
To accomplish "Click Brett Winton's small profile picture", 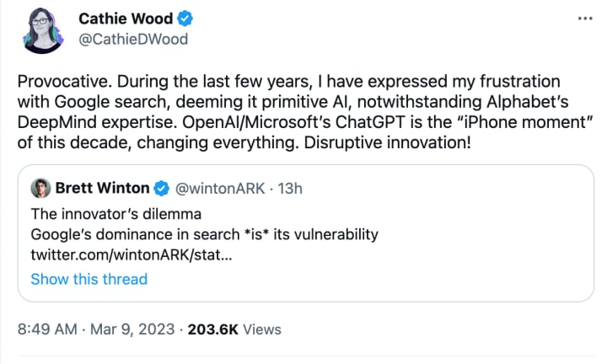I will [40, 189].
